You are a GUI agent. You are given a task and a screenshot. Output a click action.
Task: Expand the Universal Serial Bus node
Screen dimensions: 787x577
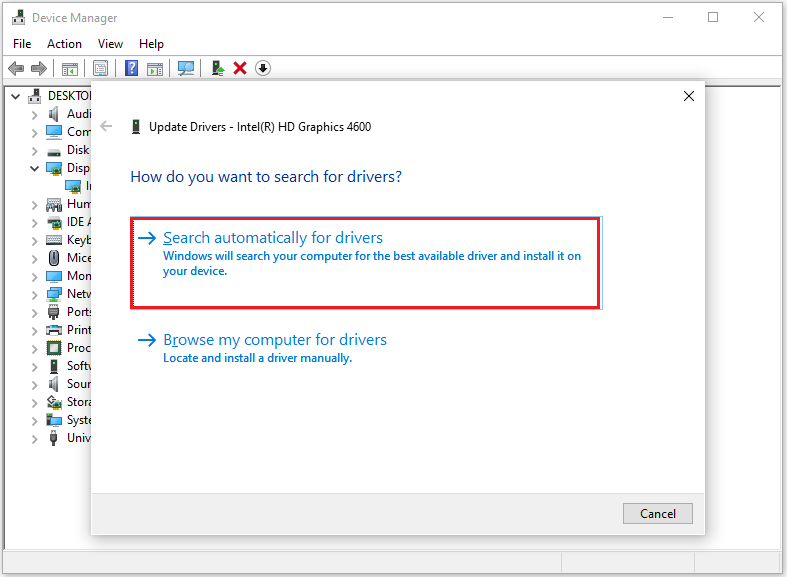[34, 439]
